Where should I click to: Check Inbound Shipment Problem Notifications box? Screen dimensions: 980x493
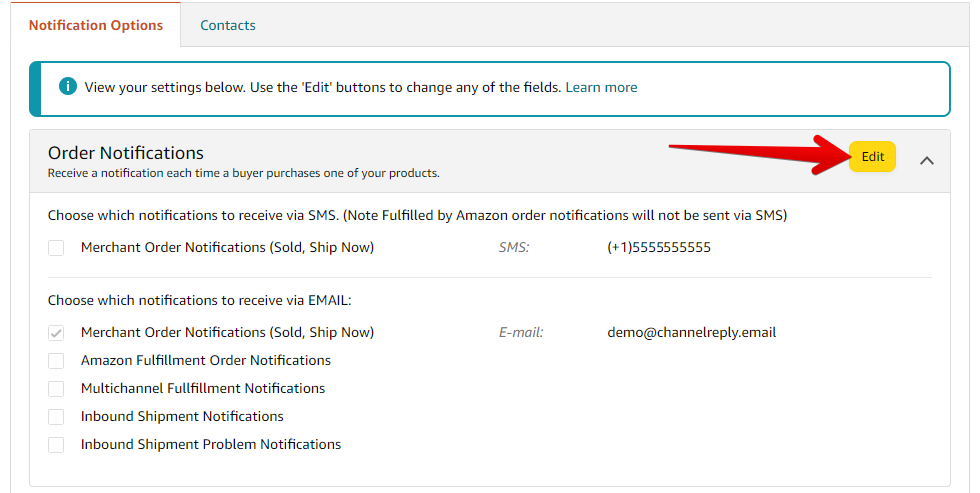[x=56, y=445]
